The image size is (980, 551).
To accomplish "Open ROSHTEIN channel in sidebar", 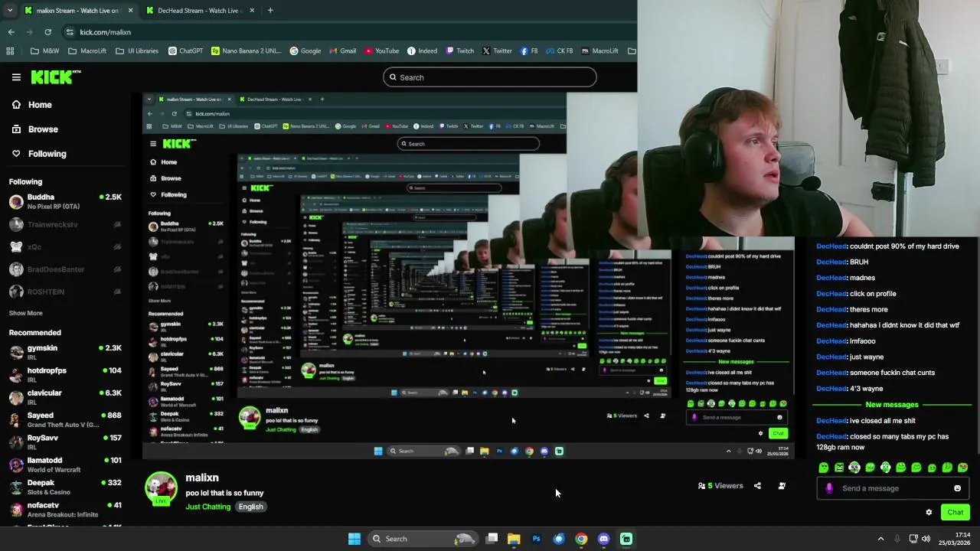I will pyautogui.click(x=65, y=292).
